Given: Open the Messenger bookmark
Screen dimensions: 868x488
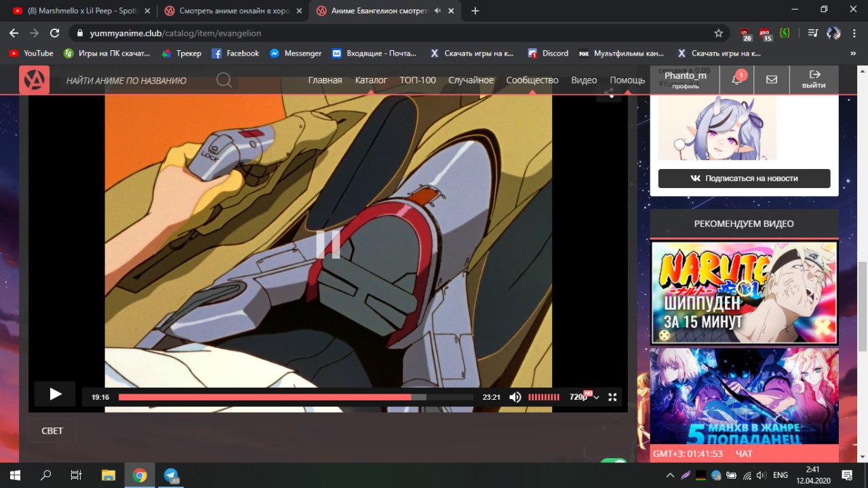Looking at the screenshot, I should (x=296, y=53).
